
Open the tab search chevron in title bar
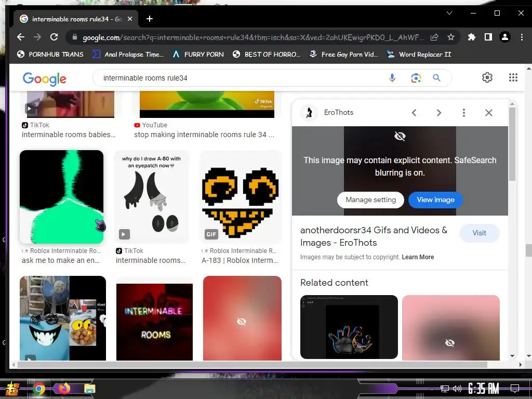(x=449, y=13)
